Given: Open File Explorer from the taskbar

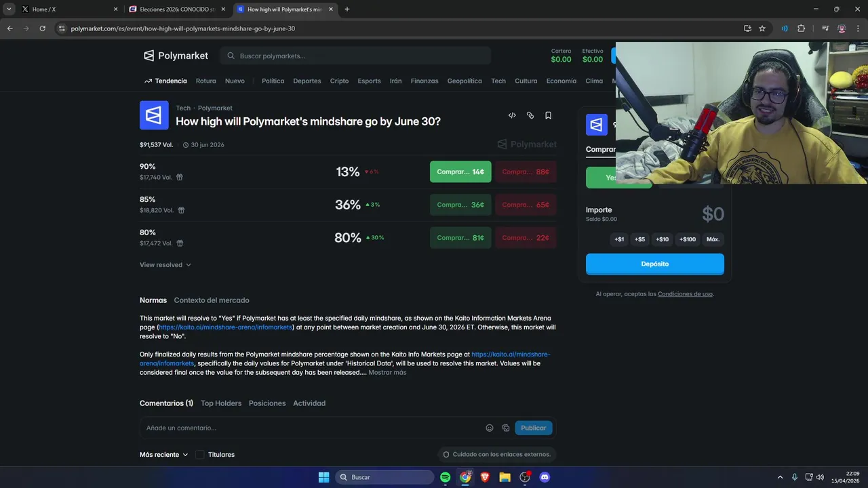Looking at the screenshot, I should [x=505, y=477].
